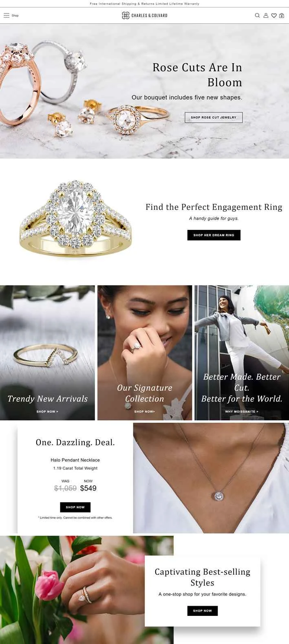This screenshot has height=644, width=289.
Task: View the wishlist heart icon
Action: click(274, 15)
